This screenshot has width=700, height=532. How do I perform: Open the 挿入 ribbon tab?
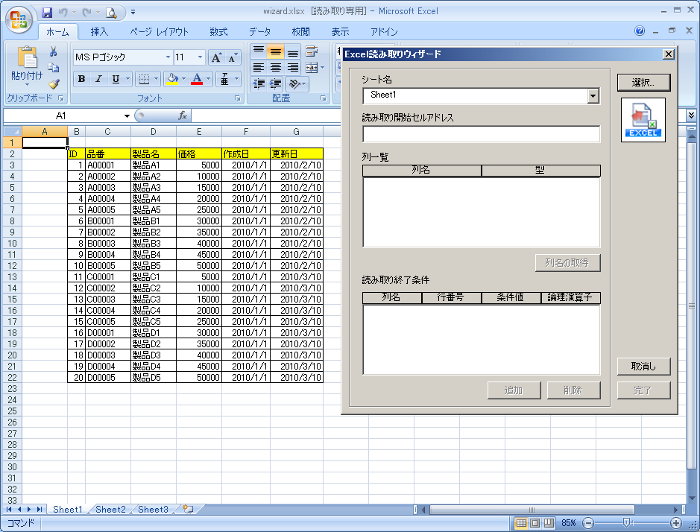[100, 32]
